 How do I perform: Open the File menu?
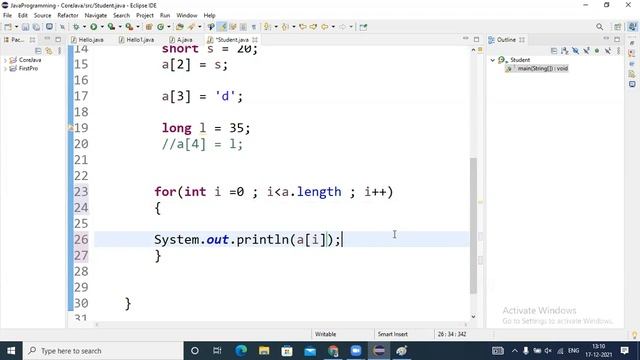tap(7, 16)
